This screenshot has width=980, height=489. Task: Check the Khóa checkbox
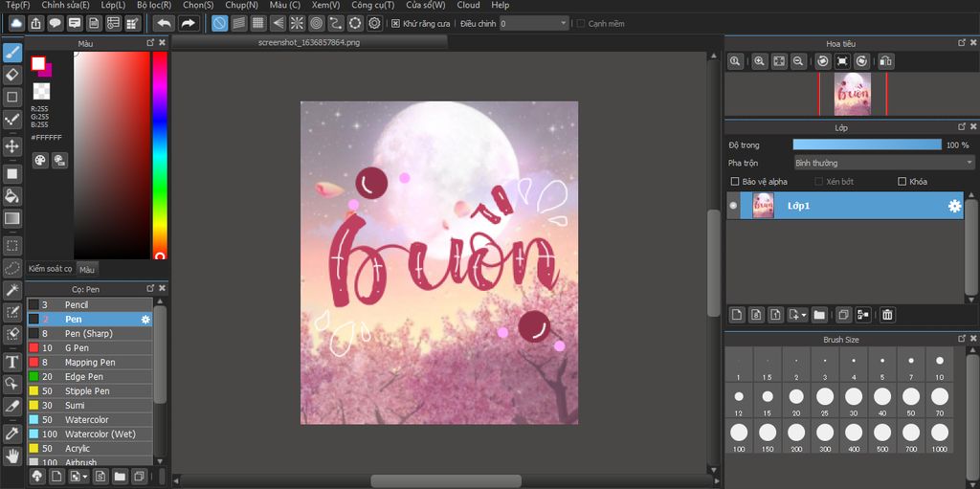(902, 182)
